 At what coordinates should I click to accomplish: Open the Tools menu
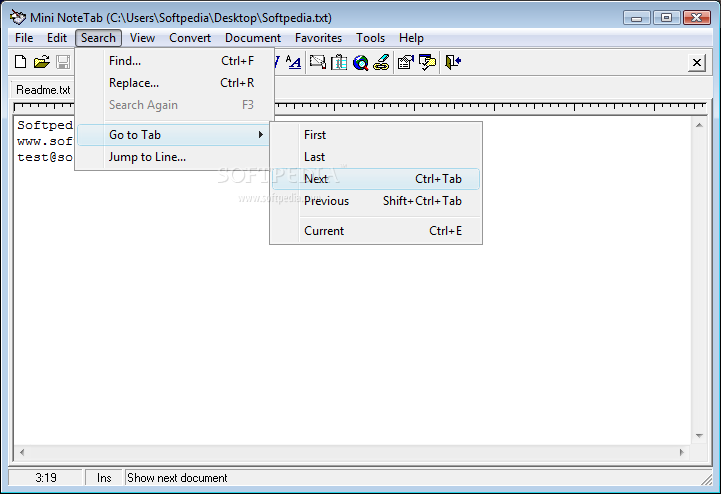(x=370, y=38)
